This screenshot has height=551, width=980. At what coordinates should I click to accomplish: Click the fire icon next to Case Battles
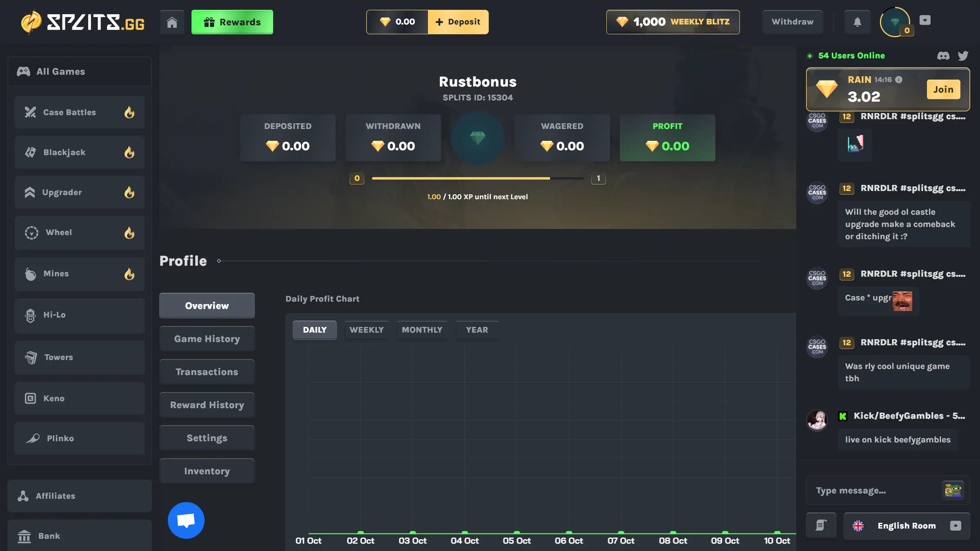(129, 112)
